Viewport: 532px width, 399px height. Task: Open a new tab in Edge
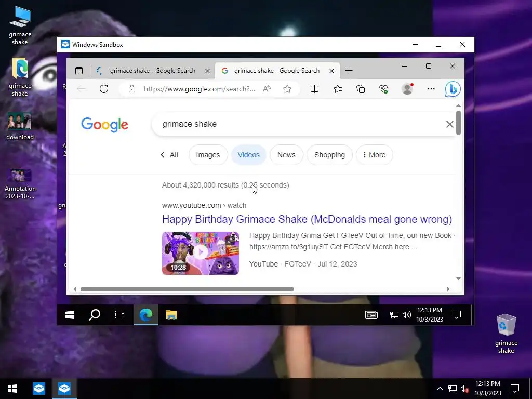(349, 71)
